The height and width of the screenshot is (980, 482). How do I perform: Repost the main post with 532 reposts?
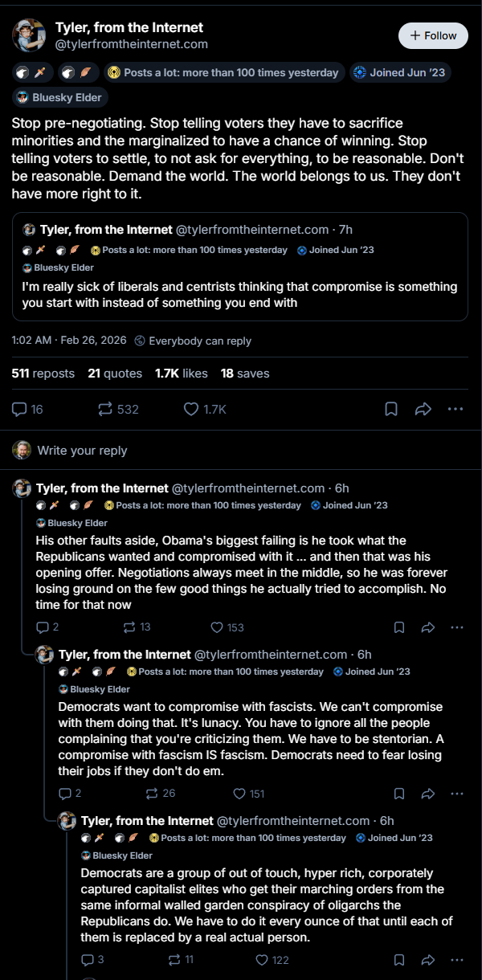click(106, 410)
